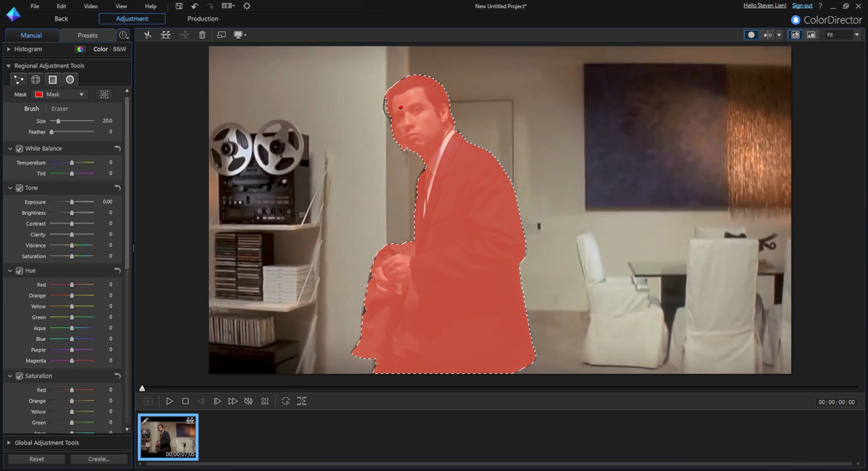Click the scissors split tool
This screenshot has height=471, width=868.
point(147,35)
